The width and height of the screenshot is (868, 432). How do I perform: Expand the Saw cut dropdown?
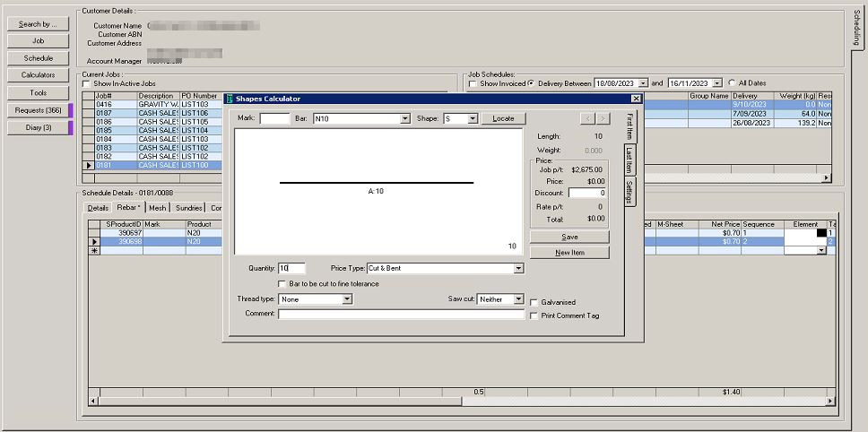[x=518, y=299]
